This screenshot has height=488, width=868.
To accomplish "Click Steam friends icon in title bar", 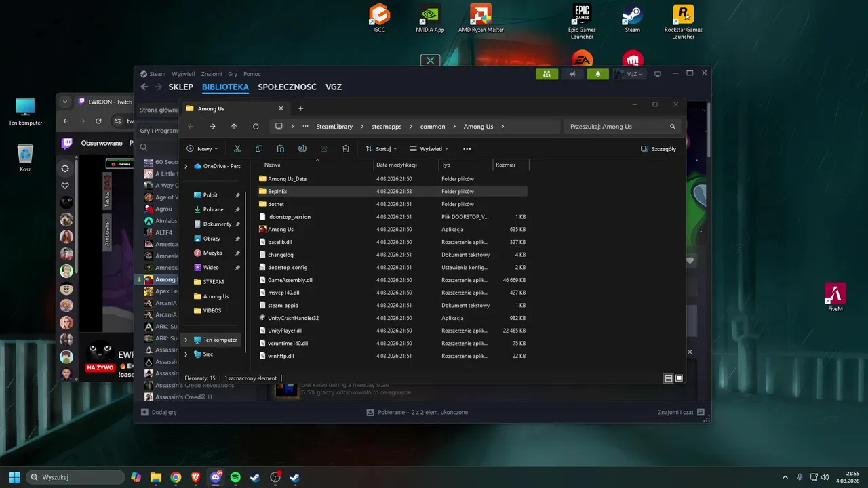I will tap(547, 74).
